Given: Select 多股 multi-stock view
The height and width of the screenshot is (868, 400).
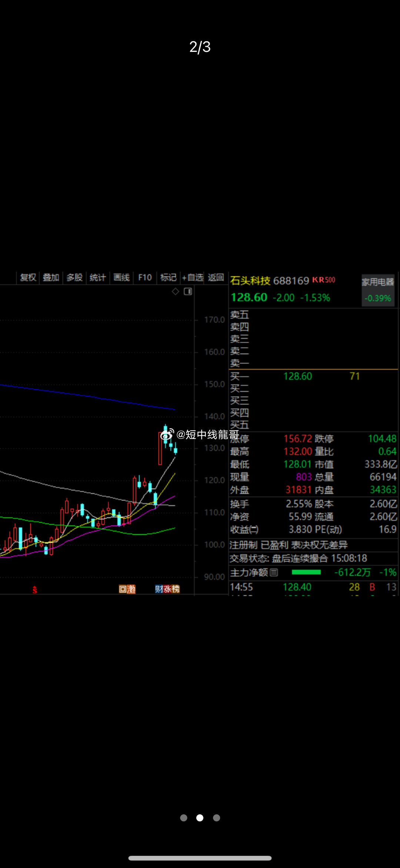Looking at the screenshot, I should [74, 277].
